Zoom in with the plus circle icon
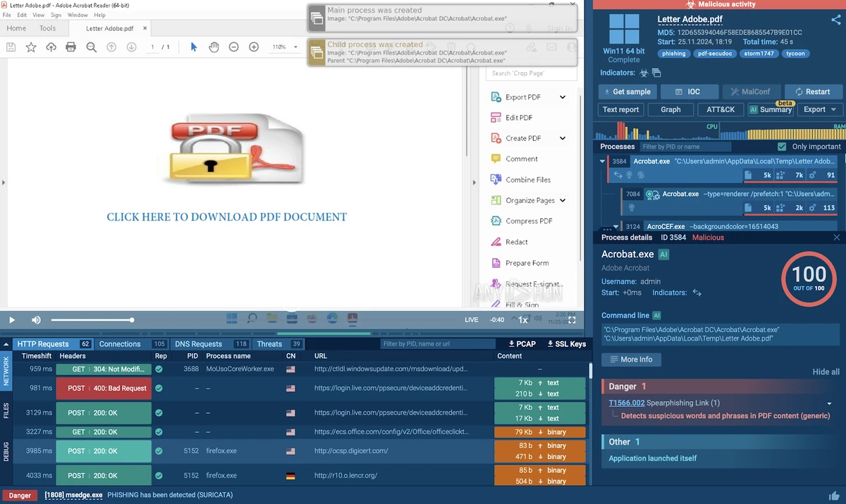 pyautogui.click(x=254, y=47)
